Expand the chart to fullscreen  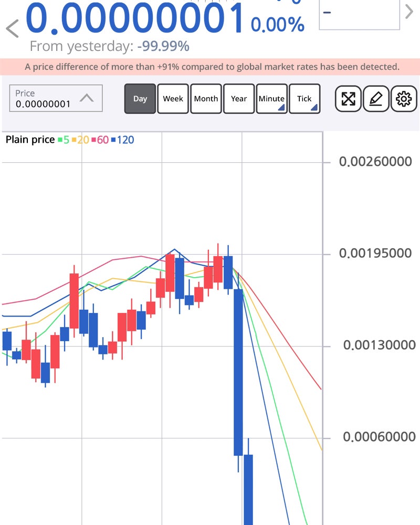click(349, 99)
